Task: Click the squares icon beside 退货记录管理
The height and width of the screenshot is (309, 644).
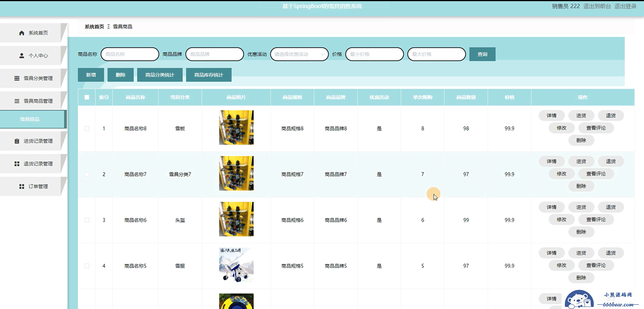Action: point(17,164)
